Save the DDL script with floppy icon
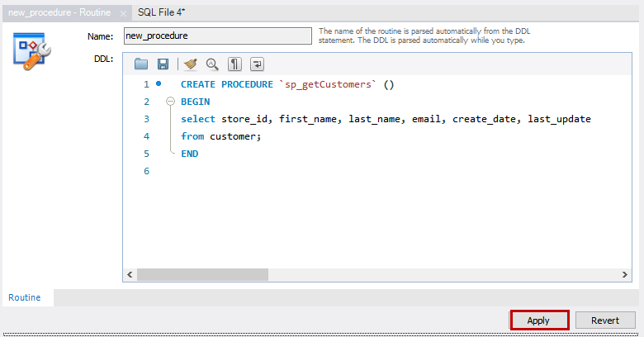644x337 pixels. click(x=163, y=64)
